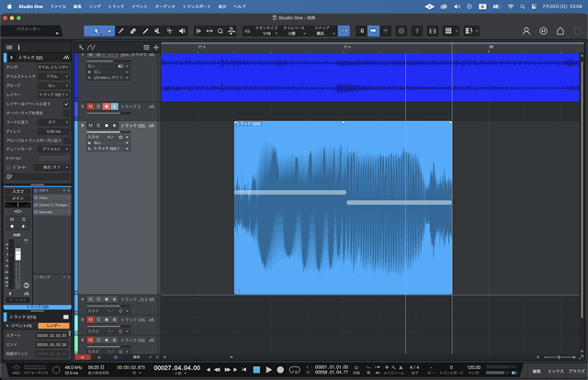Click the stop button in transport
Screen dimensions: 588x380
click(x=256, y=370)
